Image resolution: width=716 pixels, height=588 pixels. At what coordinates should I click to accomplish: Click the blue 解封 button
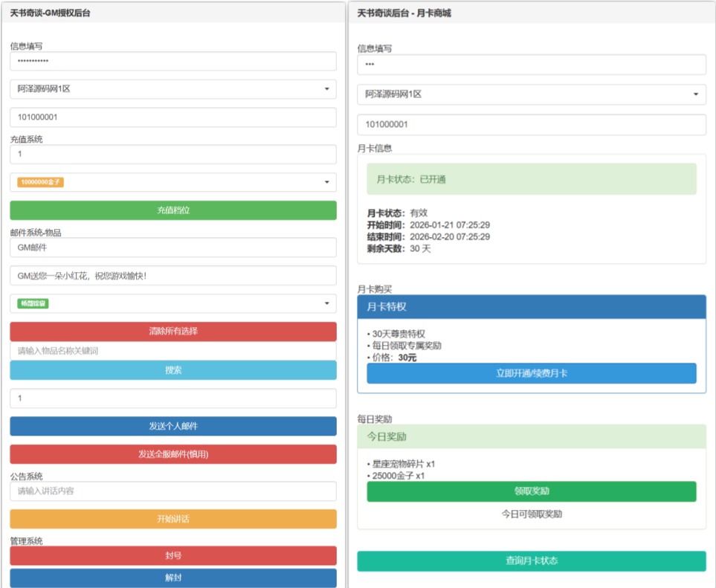tap(172, 578)
